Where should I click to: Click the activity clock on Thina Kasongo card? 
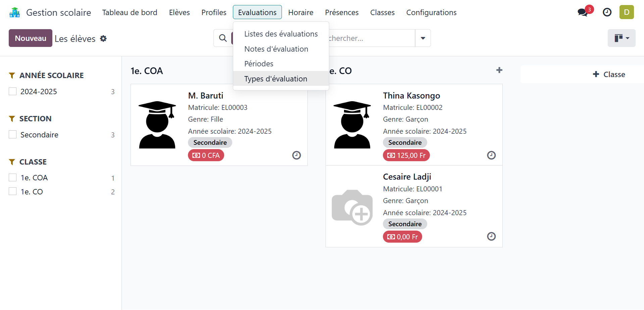[491, 155]
